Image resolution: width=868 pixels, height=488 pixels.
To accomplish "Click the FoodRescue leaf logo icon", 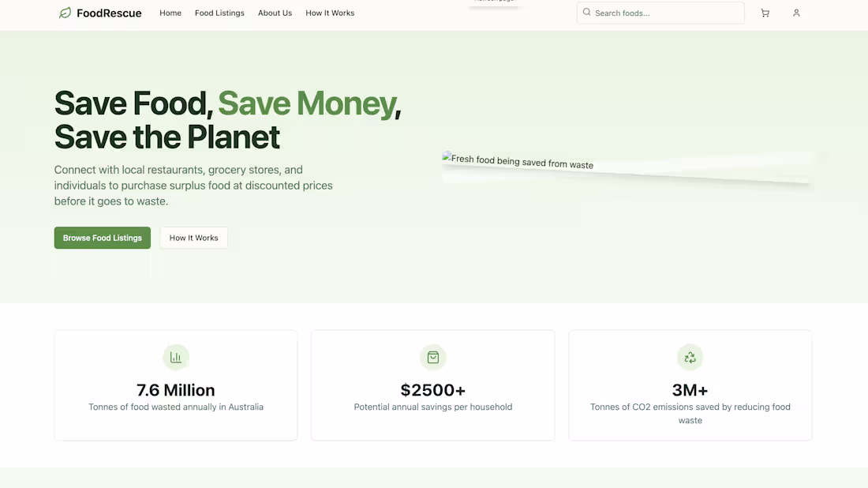I will (64, 13).
